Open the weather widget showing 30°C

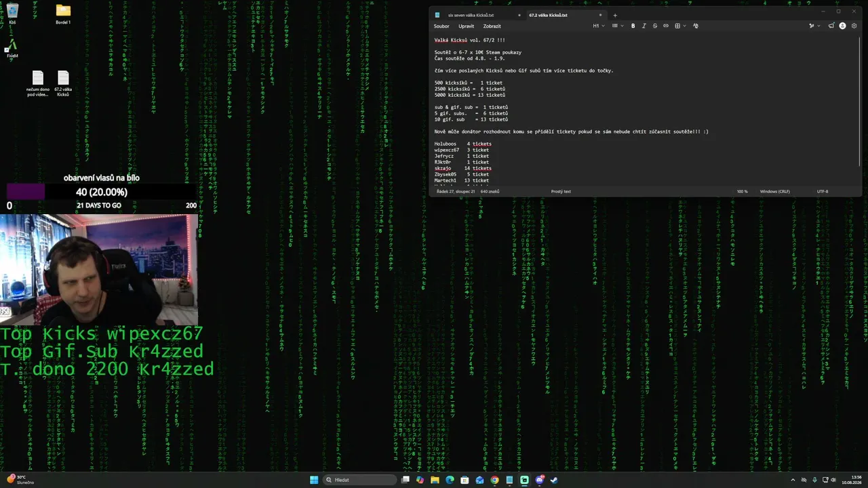21,480
